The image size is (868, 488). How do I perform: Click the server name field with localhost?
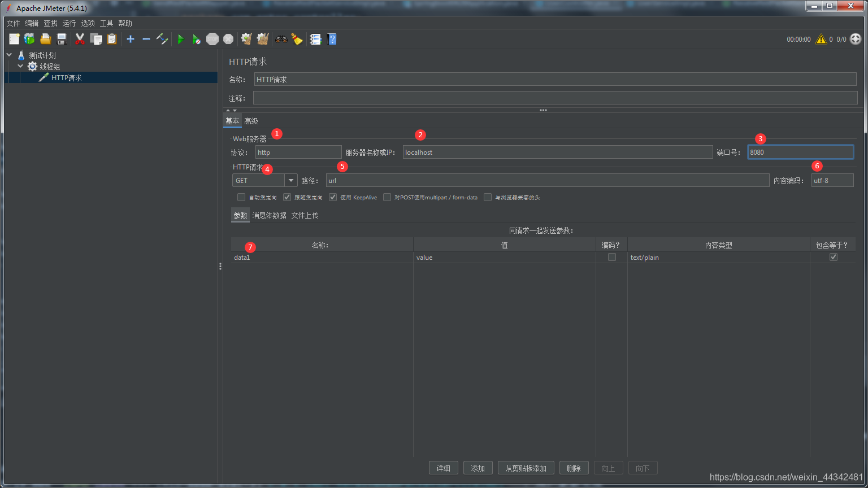[x=558, y=152]
